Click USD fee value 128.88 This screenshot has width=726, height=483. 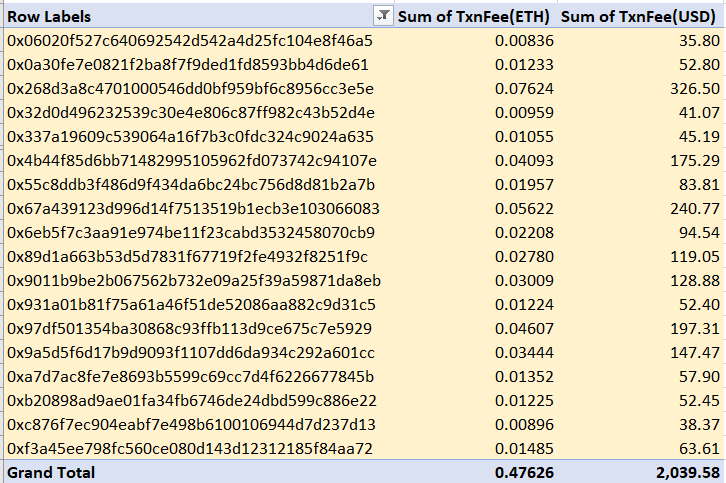click(695, 281)
